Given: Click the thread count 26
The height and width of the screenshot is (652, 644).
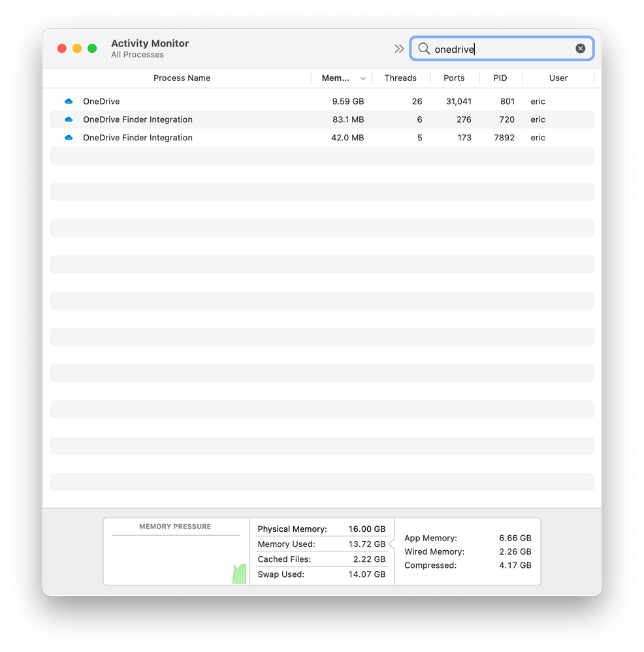Looking at the screenshot, I should tap(417, 101).
